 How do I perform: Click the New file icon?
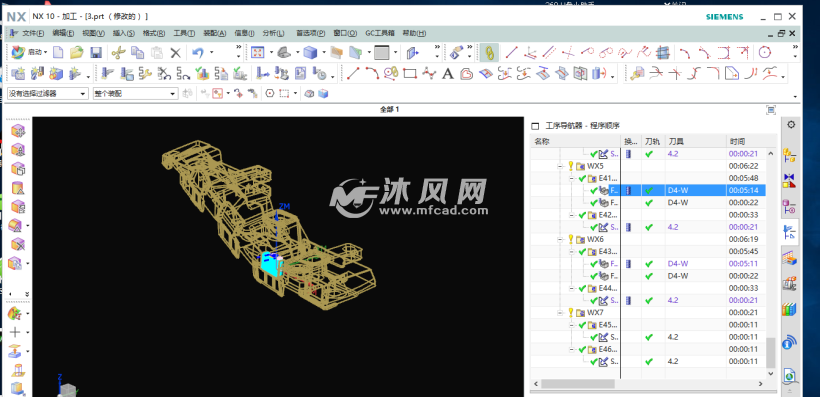(x=58, y=52)
